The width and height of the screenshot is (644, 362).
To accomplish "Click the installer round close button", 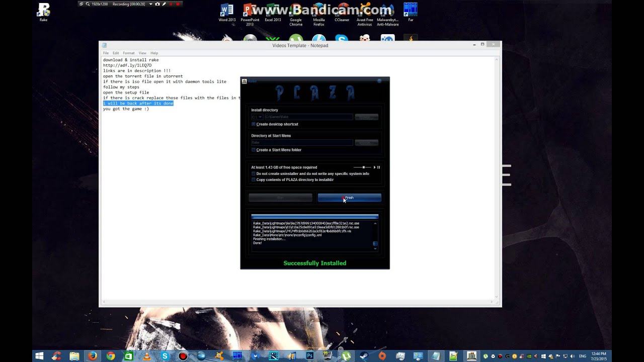I will pyautogui.click(x=379, y=80).
